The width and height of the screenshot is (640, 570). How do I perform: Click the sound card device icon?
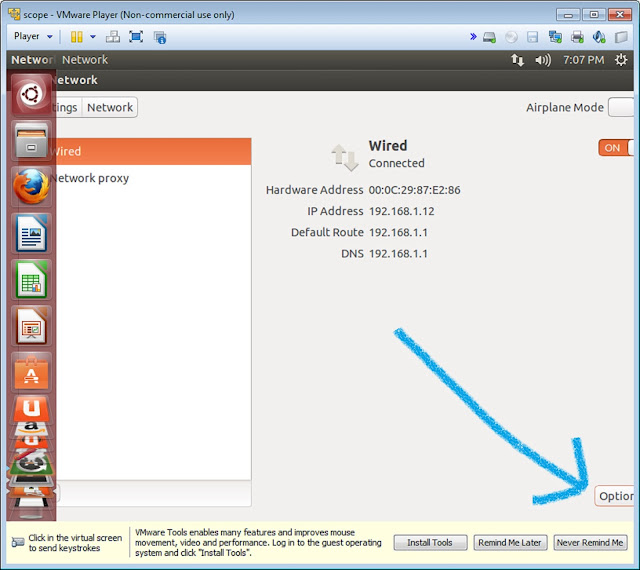pos(599,37)
